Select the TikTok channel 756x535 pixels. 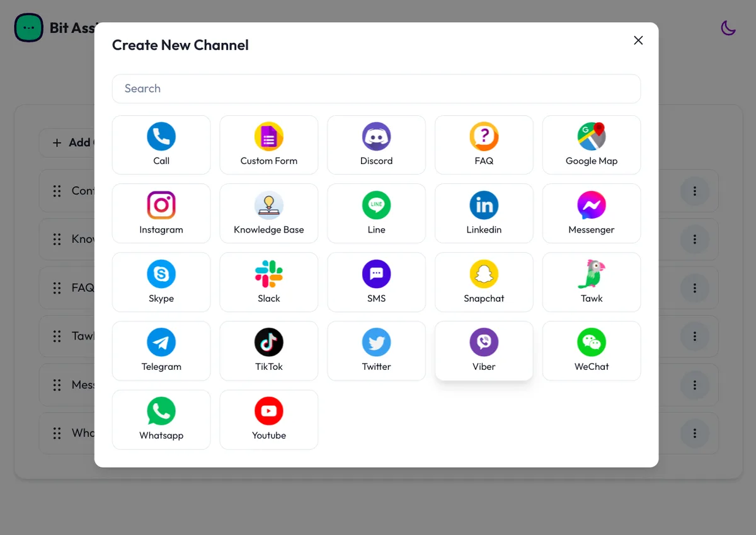[269, 351]
